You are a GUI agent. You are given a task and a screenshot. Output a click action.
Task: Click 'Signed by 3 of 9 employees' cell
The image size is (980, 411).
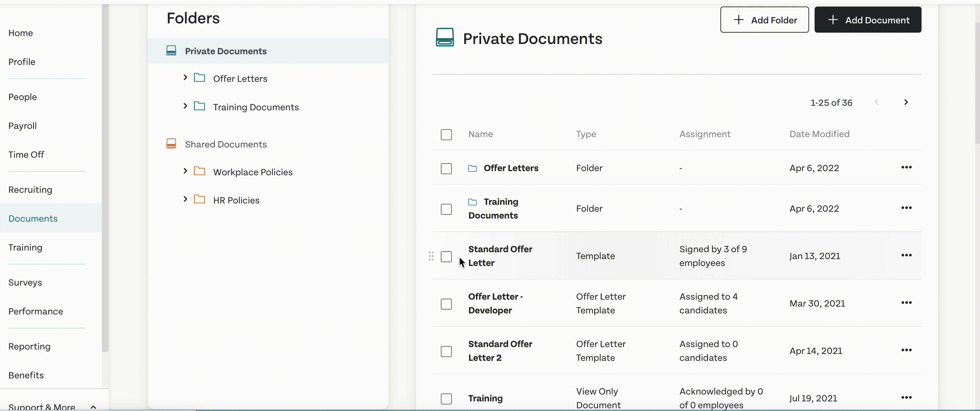pyautogui.click(x=713, y=256)
